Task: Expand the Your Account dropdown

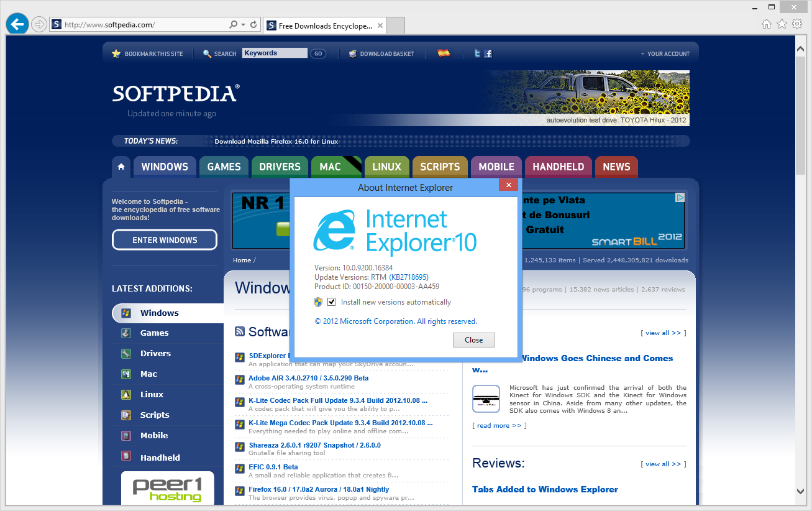Action: tap(665, 54)
